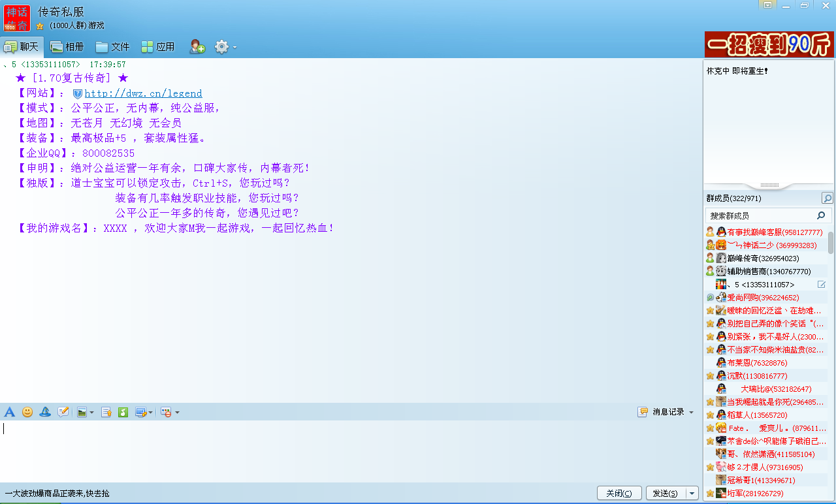Image resolution: width=836 pixels, height=504 pixels.
Task: Click the upload file to group icon
Action: coord(106,412)
